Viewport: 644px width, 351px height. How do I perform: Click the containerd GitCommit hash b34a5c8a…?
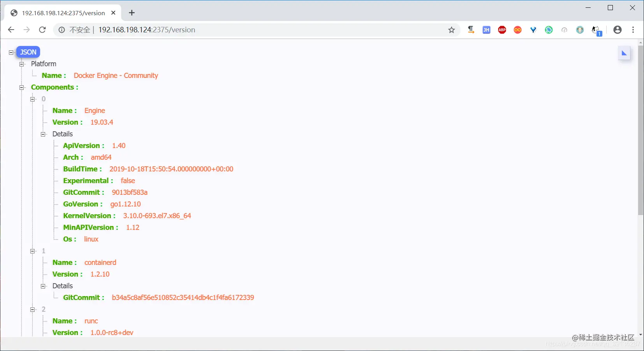[183, 298]
